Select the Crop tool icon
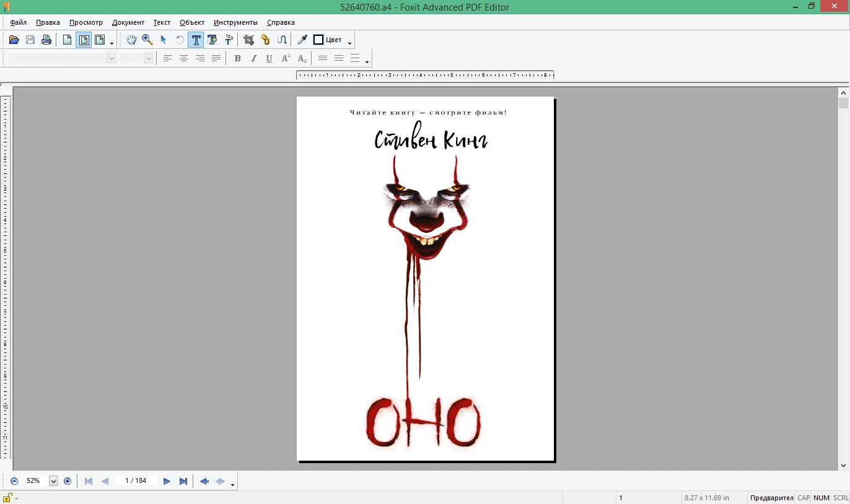 pos(249,40)
